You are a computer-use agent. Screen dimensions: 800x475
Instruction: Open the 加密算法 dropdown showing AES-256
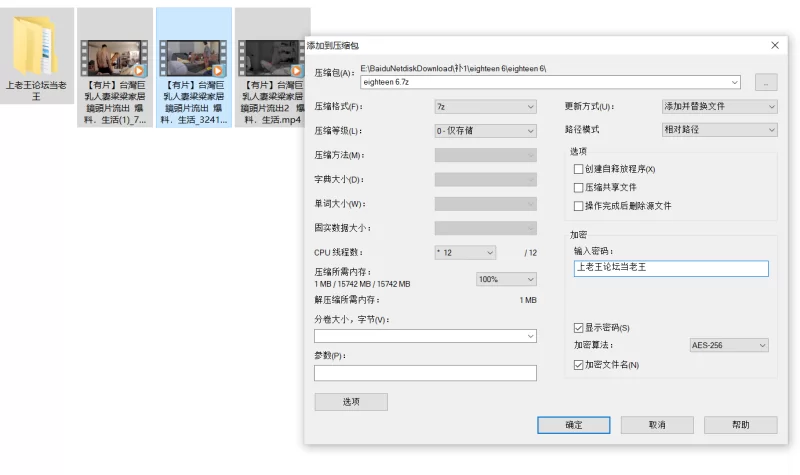[729, 345]
